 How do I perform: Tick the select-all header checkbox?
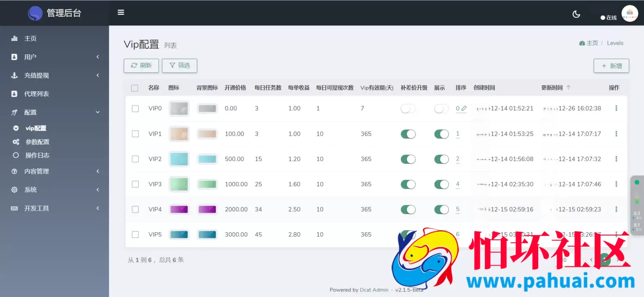[x=135, y=88]
